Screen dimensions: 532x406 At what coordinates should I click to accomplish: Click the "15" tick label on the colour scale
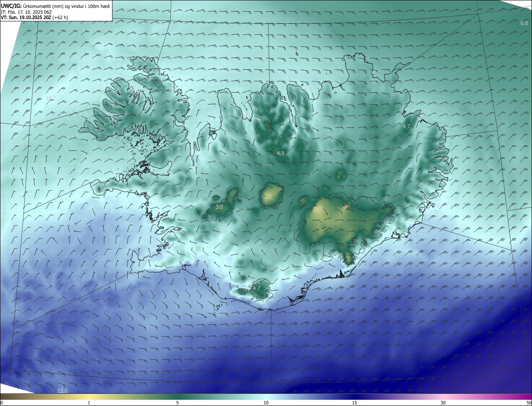click(x=355, y=403)
